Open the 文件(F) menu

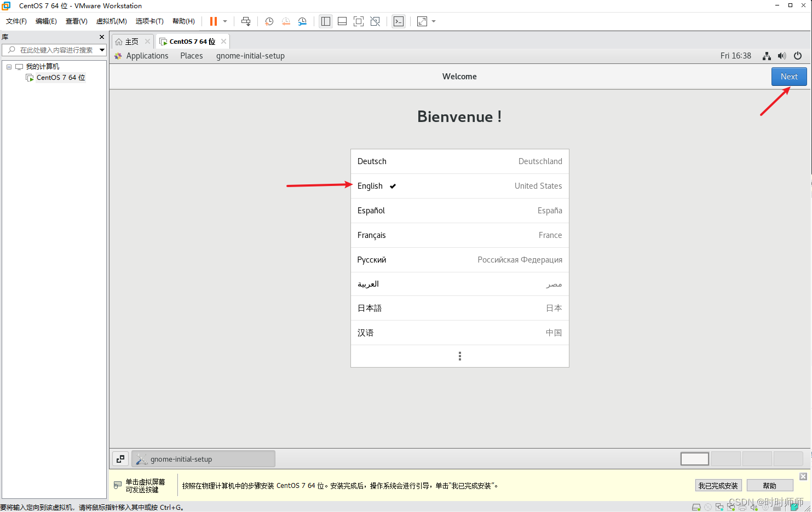coord(16,21)
